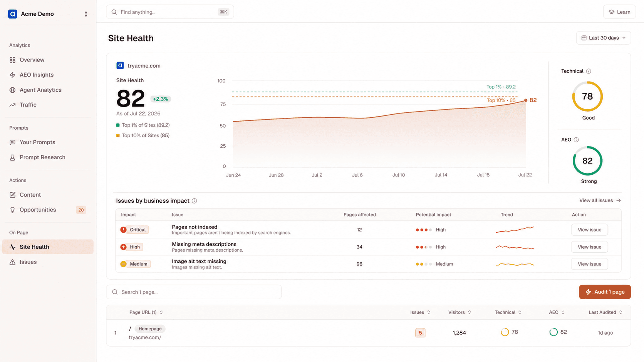This screenshot has width=644, height=362.
Task: Go to Overview in the sidebar
Action: coord(32,60)
